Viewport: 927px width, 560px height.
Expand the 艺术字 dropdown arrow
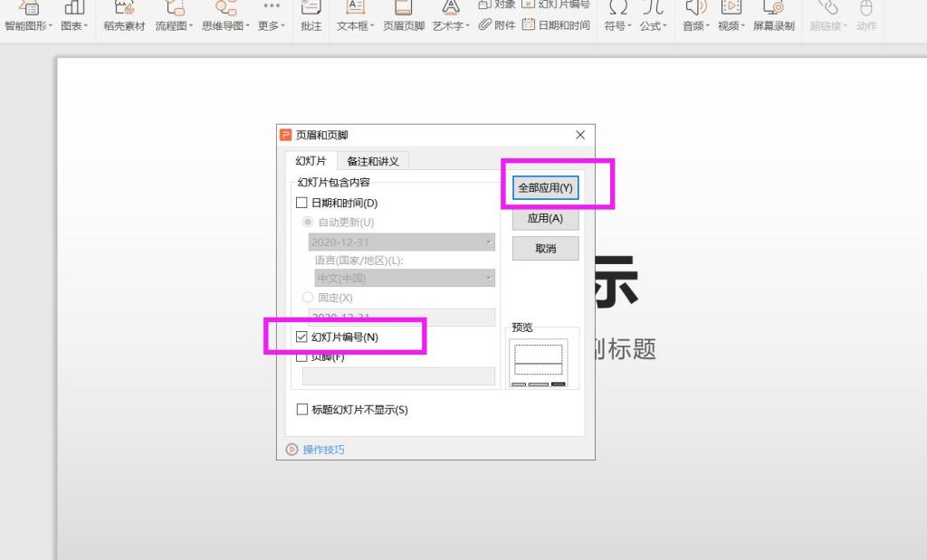(x=468, y=26)
